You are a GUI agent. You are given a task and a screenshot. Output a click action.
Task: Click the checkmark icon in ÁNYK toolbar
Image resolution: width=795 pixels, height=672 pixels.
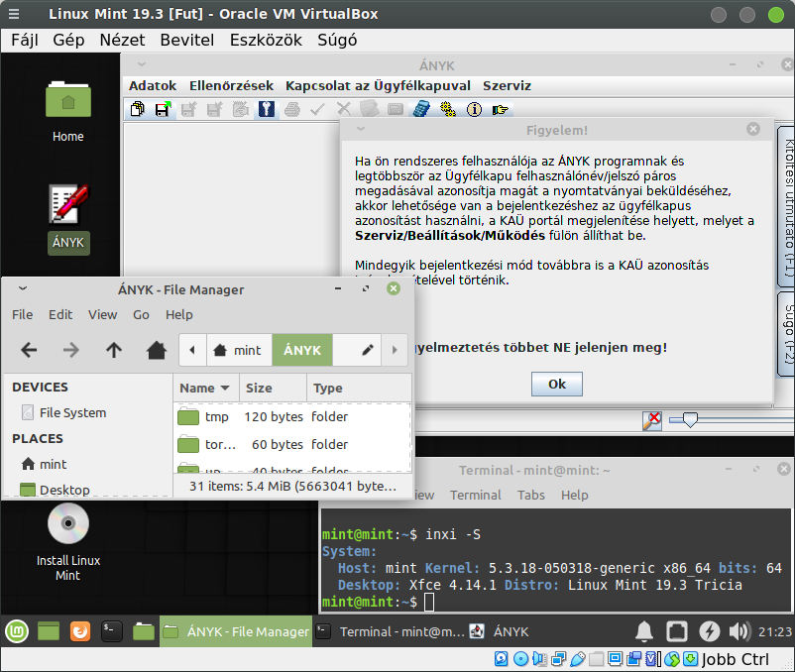coord(318,109)
